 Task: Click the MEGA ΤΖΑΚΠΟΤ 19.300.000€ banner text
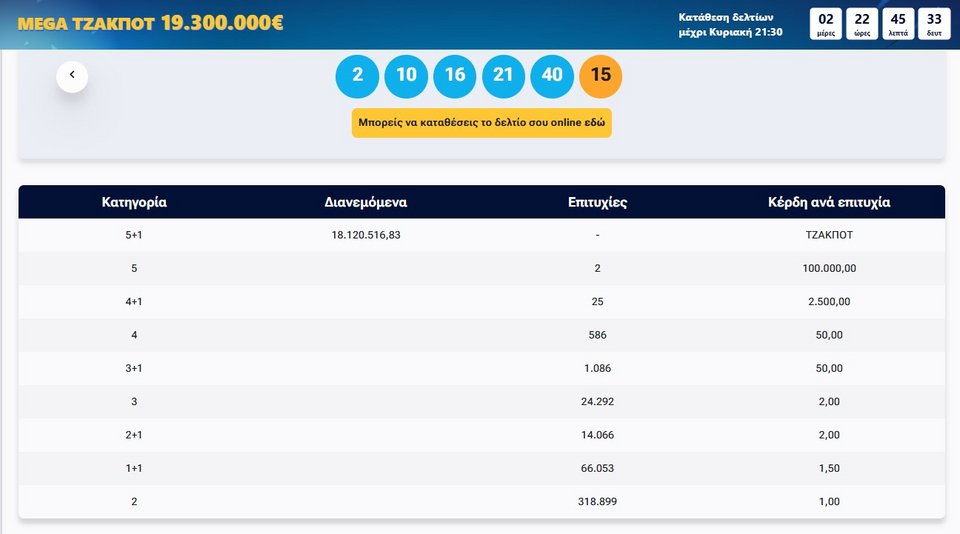151,23
